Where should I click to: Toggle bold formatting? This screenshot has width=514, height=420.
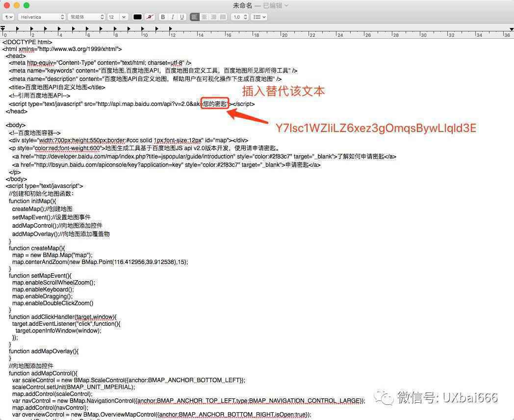click(163, 17)
